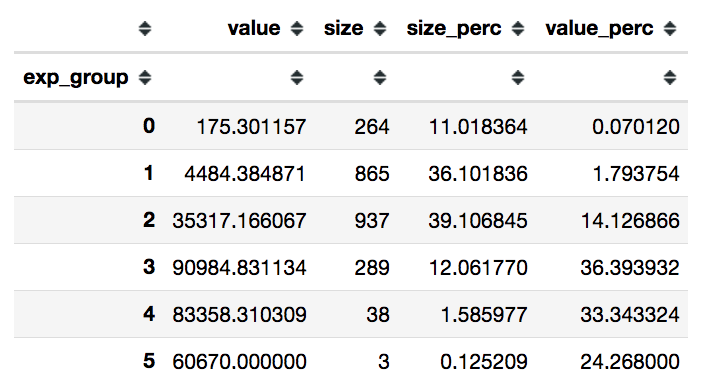
Task: Click value cell 175.301157
Action: [251, 127]
